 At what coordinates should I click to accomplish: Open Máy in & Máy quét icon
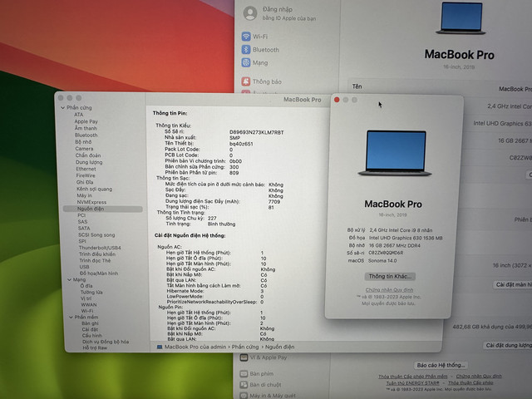coord(244,396)
